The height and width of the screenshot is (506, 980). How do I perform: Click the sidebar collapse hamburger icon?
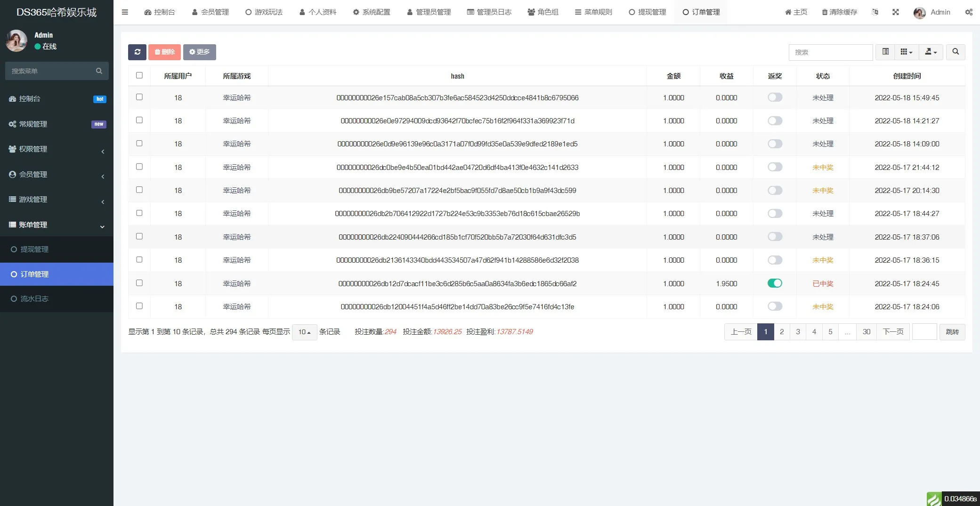[125, 12]
